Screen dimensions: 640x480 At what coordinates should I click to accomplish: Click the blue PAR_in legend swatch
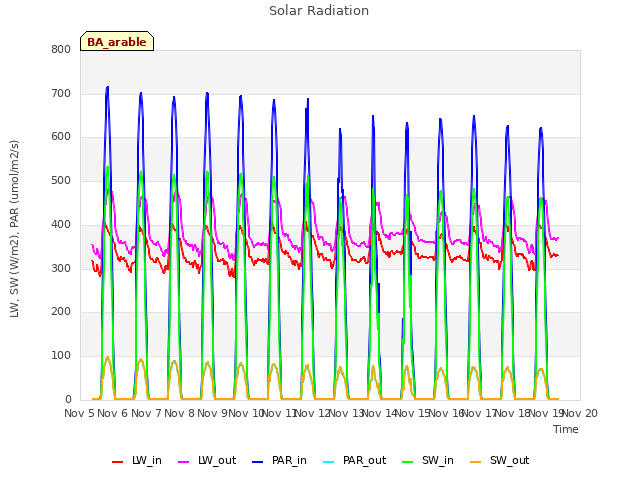[x=258, y=462]
